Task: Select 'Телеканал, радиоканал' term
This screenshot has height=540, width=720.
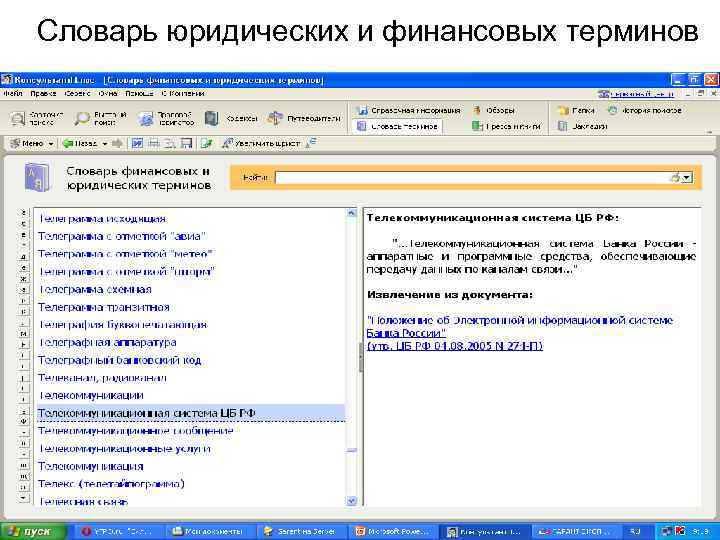Action: click(x=102, y=378)
